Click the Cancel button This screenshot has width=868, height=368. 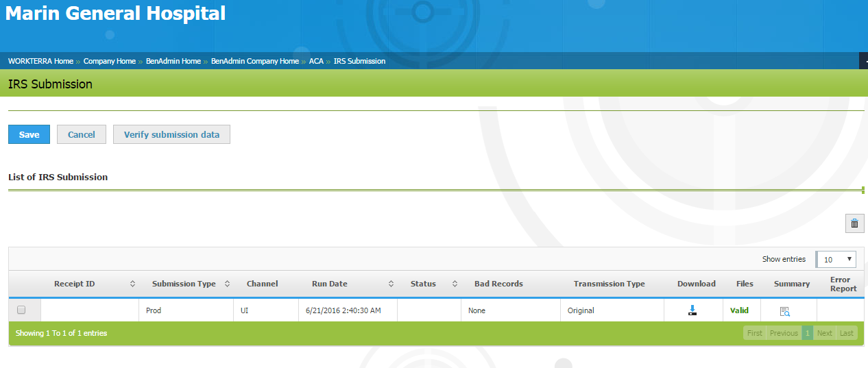[x=82, y=134]
